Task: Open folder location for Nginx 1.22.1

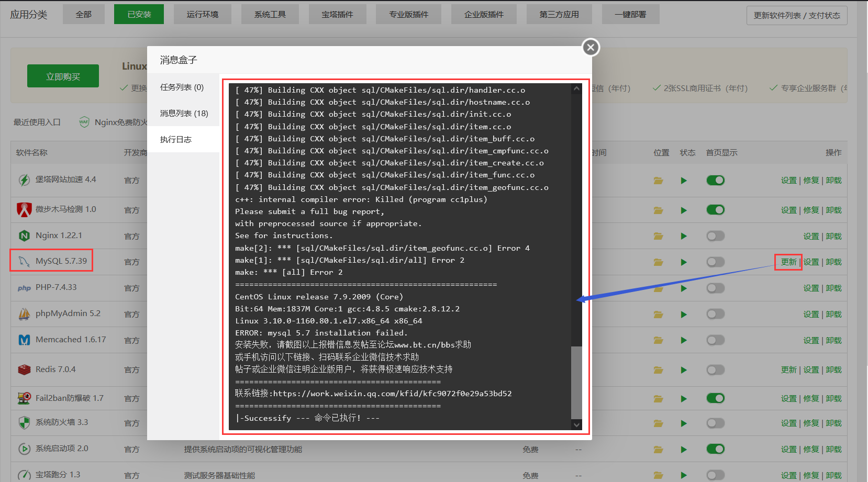Action: pyautogui.click(x=659, y=236)
